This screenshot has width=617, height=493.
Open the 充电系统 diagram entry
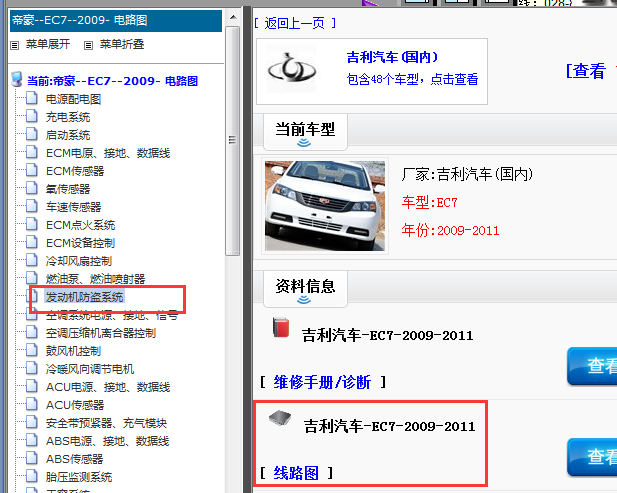(68, 117)
